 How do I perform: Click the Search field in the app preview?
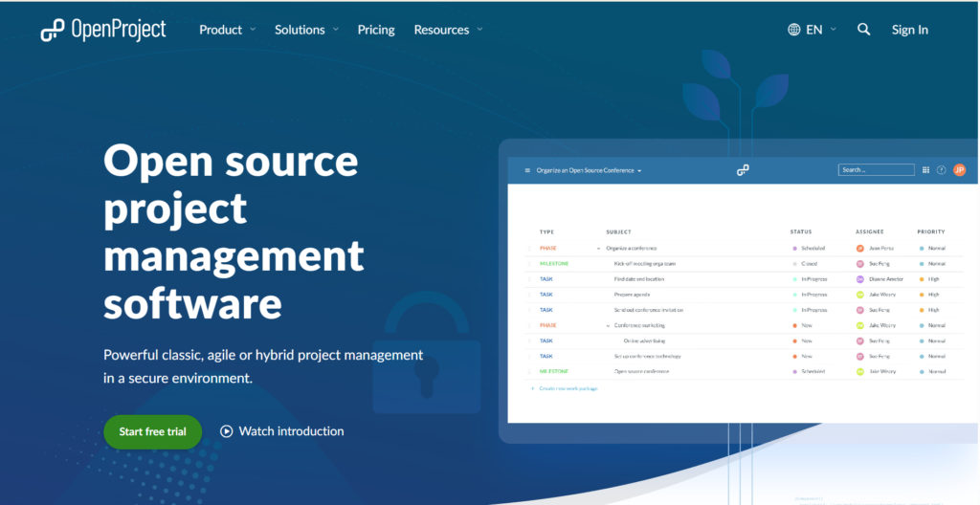876,170
